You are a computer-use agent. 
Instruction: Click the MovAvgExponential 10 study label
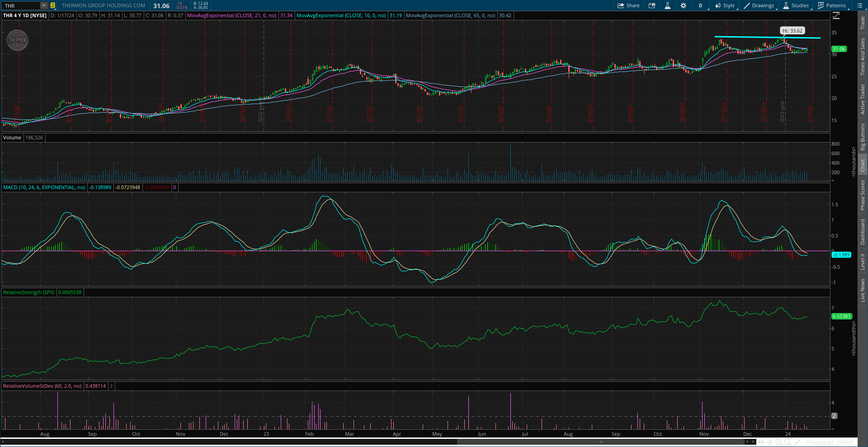point(341,15)
